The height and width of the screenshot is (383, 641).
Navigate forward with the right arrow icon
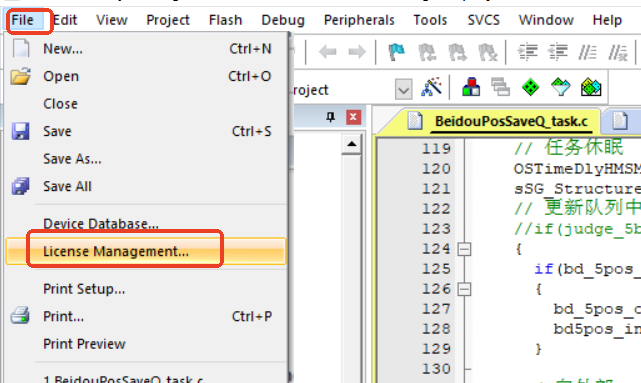click(357, 52)
